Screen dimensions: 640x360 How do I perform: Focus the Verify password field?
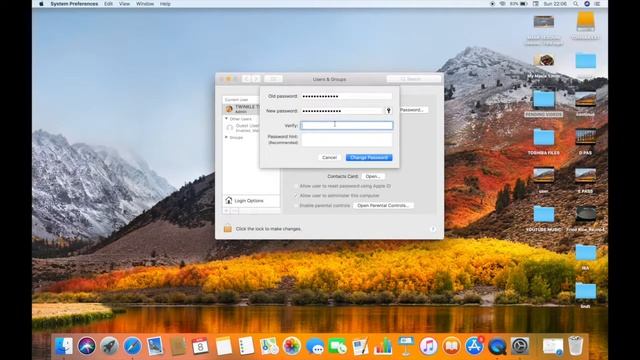point(347,125)
